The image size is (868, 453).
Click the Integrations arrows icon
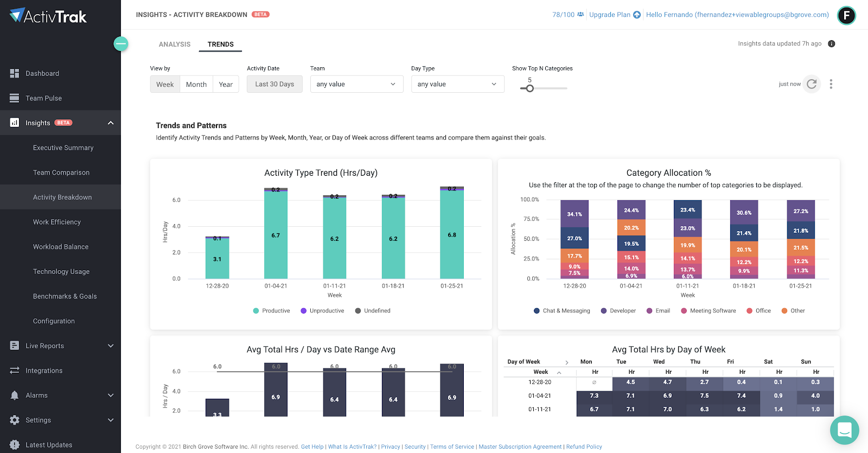tap(15, 371)
